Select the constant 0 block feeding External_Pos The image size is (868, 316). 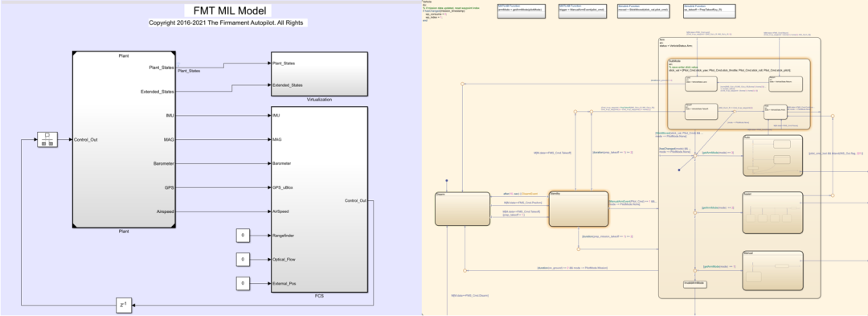pos(243,283)
